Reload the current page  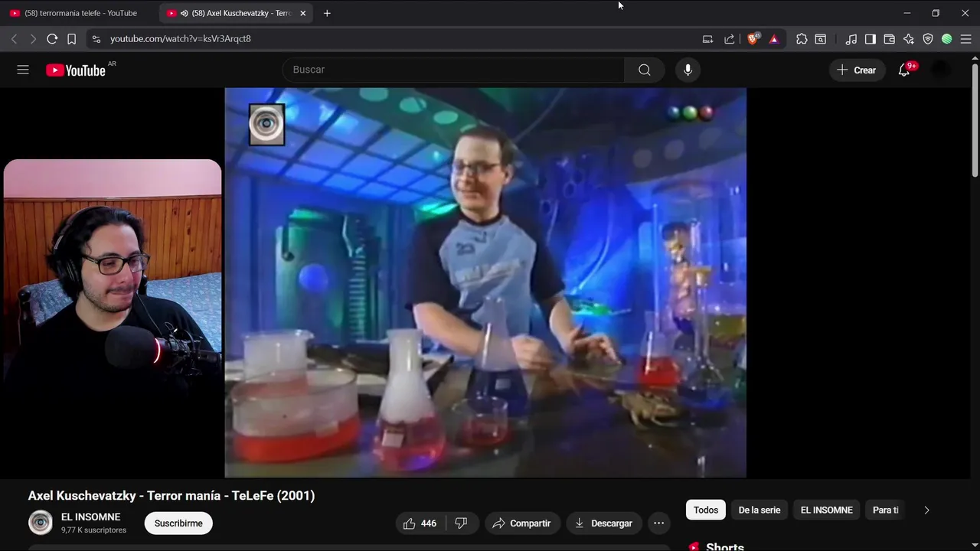pos(52,39)
